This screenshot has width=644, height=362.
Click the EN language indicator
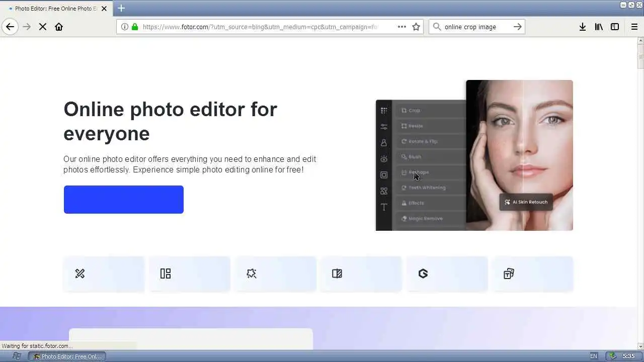coord(594,356)
